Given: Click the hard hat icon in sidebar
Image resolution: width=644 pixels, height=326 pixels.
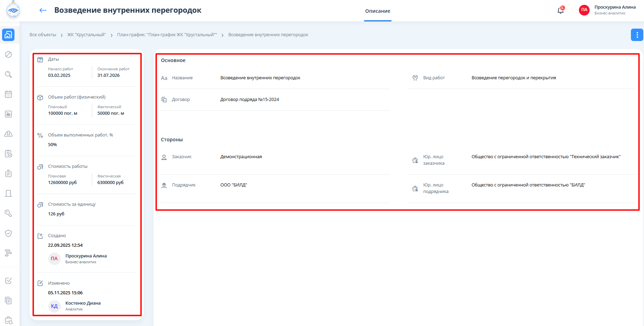Looking at the screenshot, I should [8, 134].
